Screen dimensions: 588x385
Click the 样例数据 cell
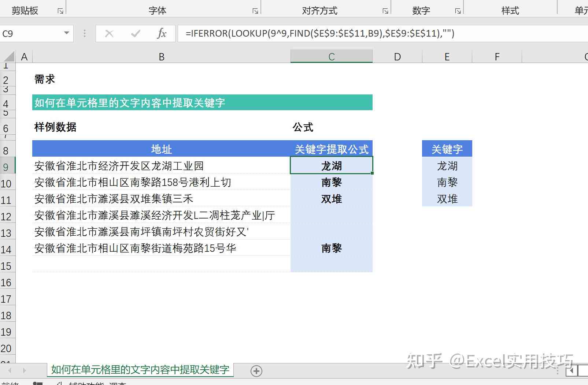[161, 127]
